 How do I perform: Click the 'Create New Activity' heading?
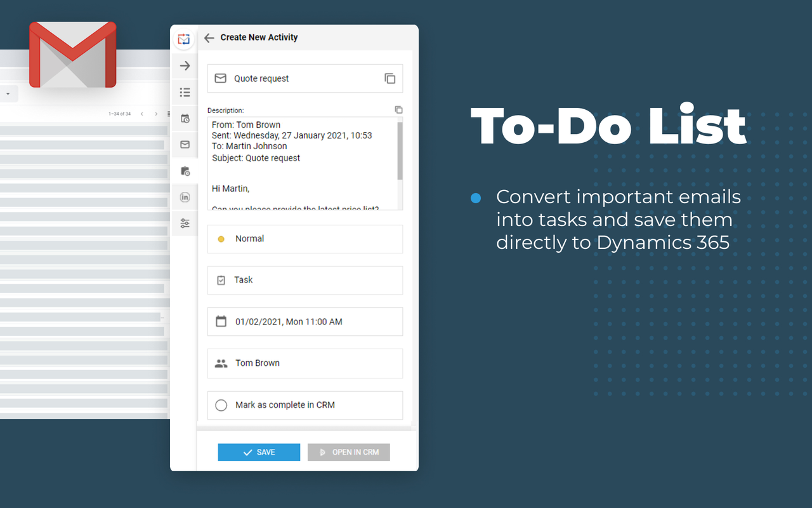click(x=259, y=37)
